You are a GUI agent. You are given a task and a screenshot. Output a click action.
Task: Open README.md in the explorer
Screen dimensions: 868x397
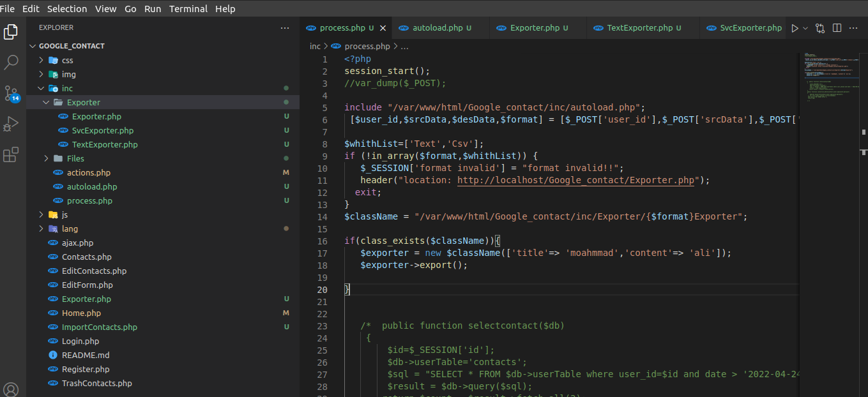pos(163,355)
